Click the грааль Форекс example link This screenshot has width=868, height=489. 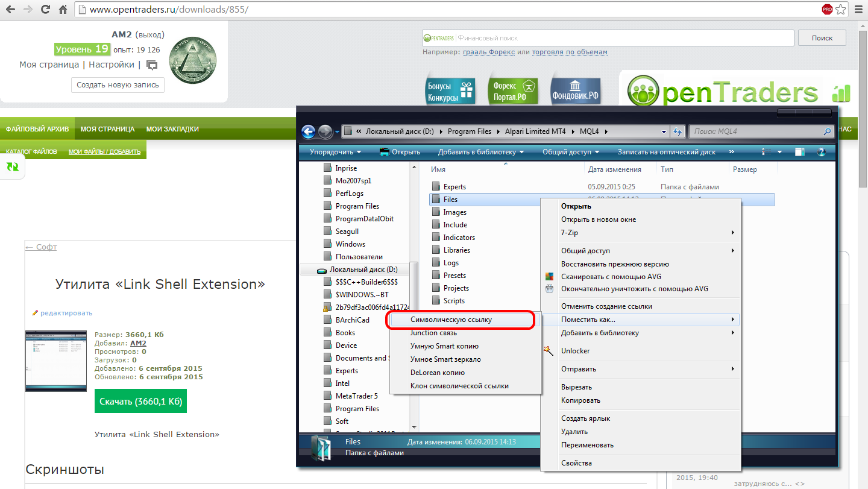(x=489, y=52)
